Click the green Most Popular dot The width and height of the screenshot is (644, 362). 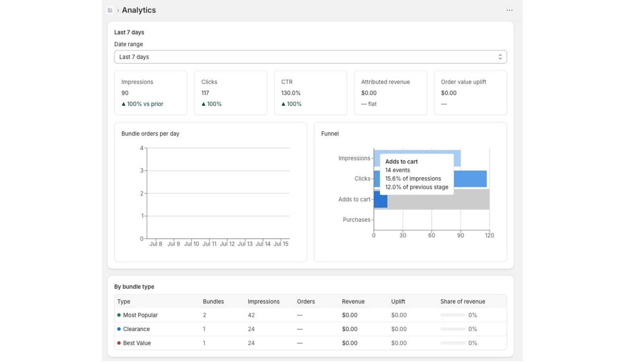click(x=119, y=315)
